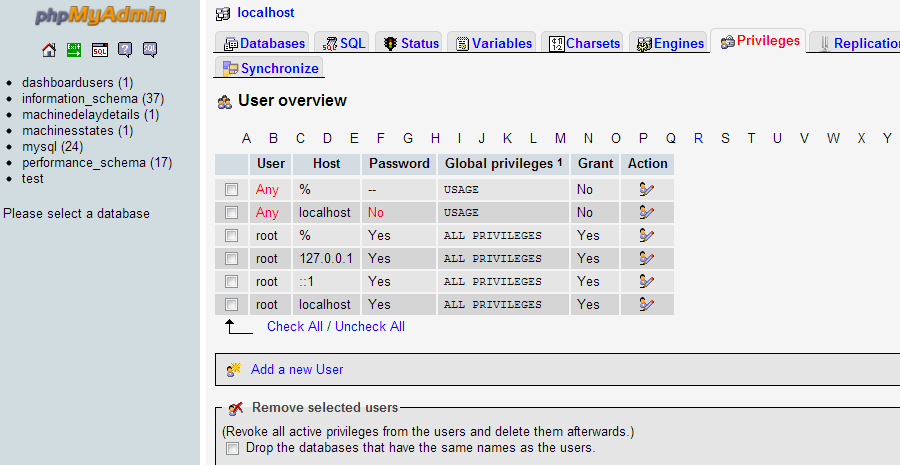The image size is (900, 465).
Task: Edit privileges icon for root localhost
Action: [x=647, y=304]
